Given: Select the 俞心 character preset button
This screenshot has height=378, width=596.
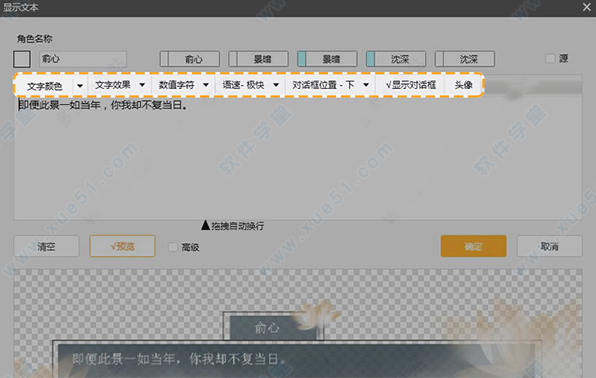Looking at the screenshot, I should point(190,59).
